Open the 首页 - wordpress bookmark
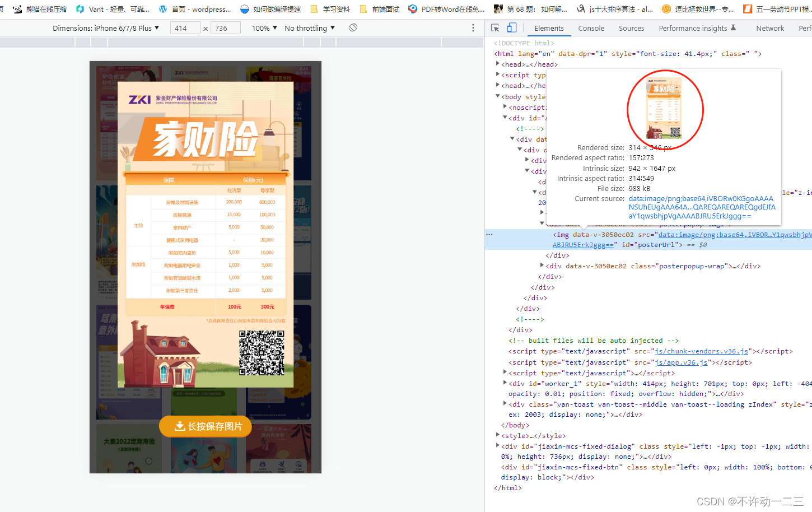The width and height of the screenshot is (812, 512). click(194, 9)
